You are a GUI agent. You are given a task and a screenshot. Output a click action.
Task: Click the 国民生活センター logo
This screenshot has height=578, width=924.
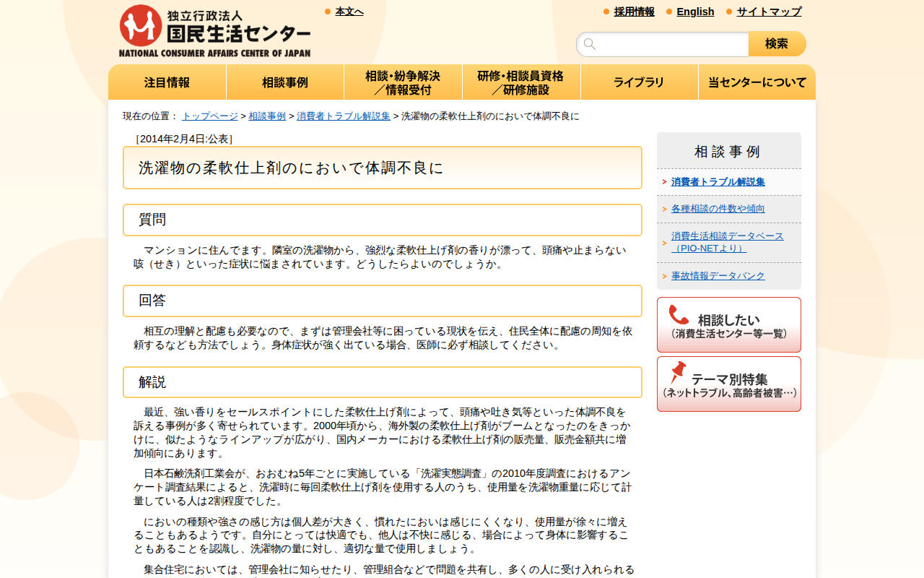pos(214,30)
